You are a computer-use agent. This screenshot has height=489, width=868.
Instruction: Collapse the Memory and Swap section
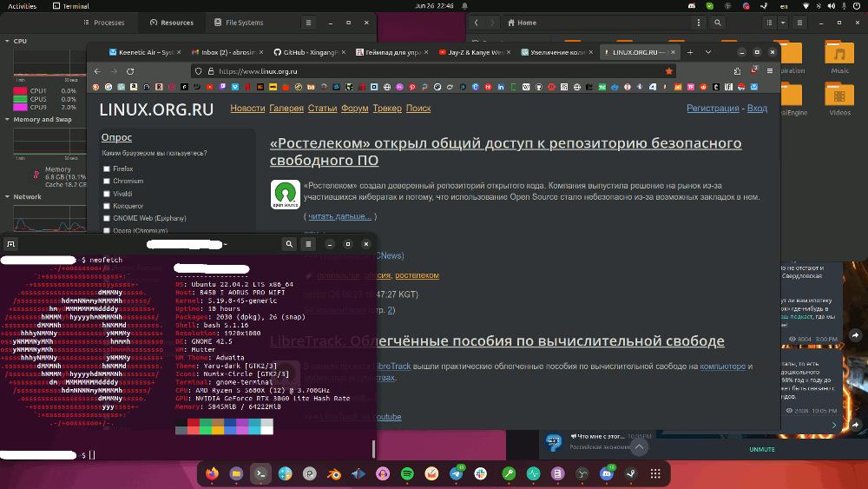tap(7, 119)
